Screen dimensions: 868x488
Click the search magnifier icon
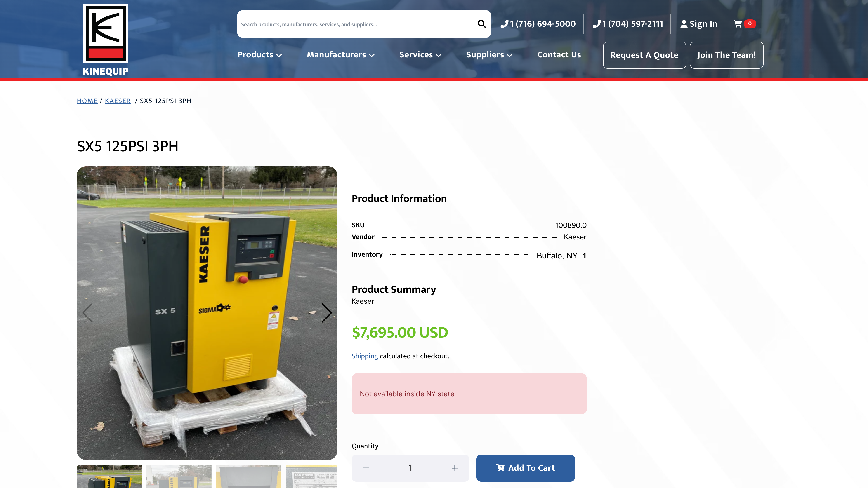[x=481, y=24]
